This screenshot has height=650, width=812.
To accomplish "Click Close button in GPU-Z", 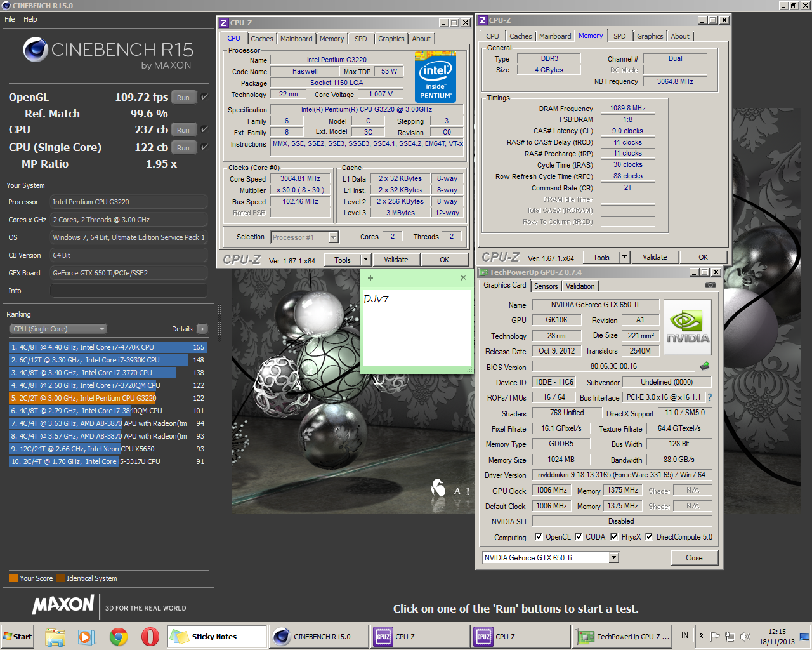I will click(x=694, y=558).
